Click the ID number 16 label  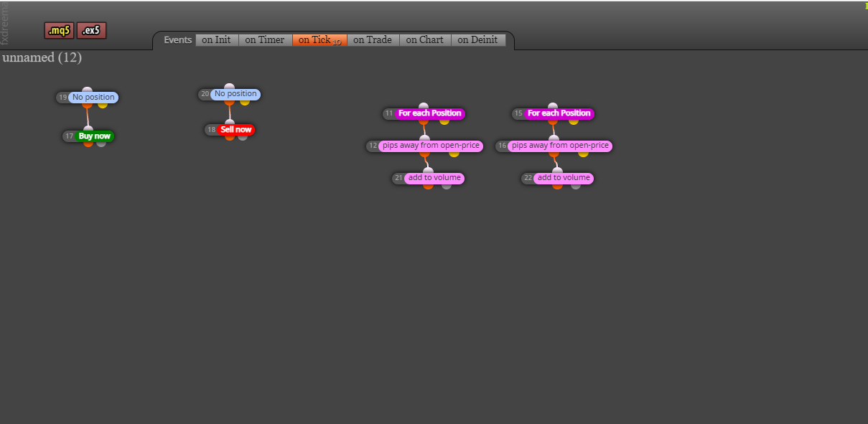click(502, 146)
